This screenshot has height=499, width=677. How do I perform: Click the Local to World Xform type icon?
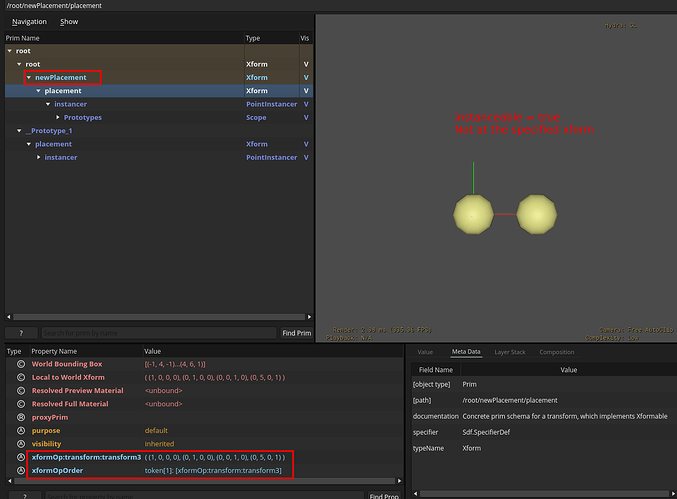pos(21,377)
